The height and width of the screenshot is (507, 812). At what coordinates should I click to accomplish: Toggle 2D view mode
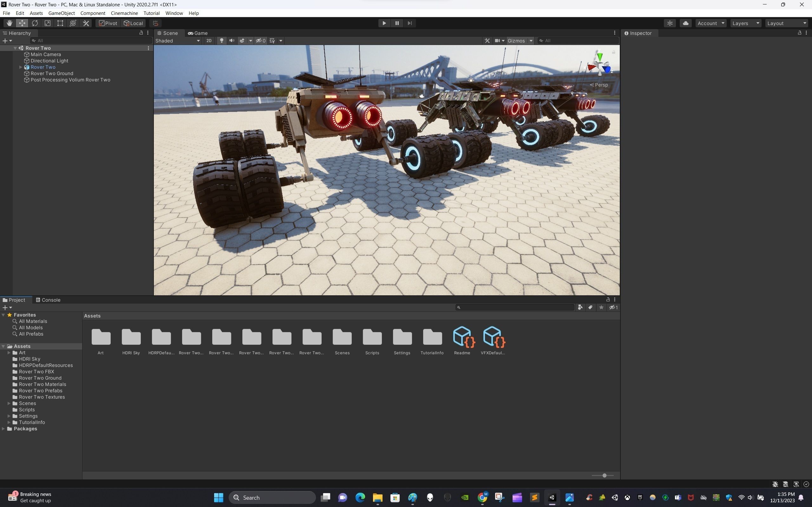209,41
